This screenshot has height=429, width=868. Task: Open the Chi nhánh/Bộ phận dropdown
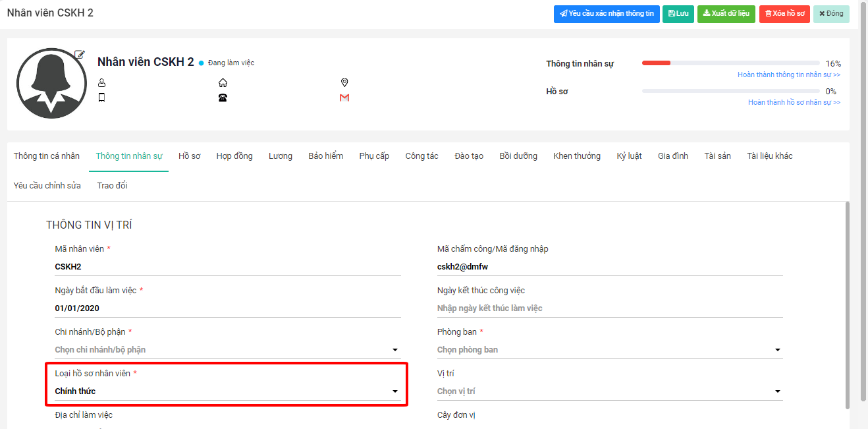point(227,350)
